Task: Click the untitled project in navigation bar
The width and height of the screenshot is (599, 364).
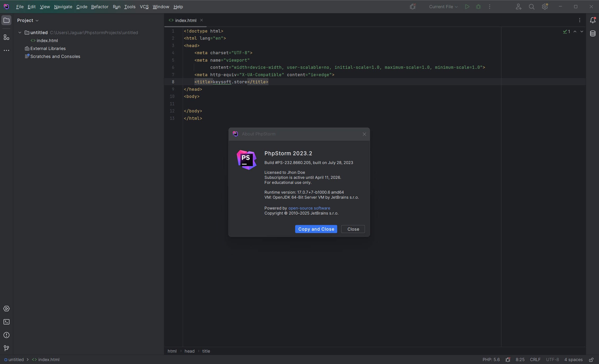Action: (x=14, y=360)
